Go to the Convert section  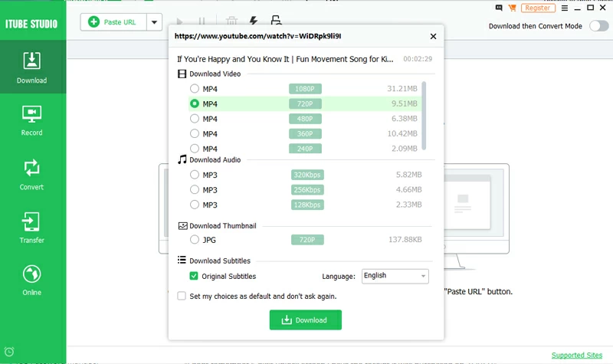coord(32,174)
